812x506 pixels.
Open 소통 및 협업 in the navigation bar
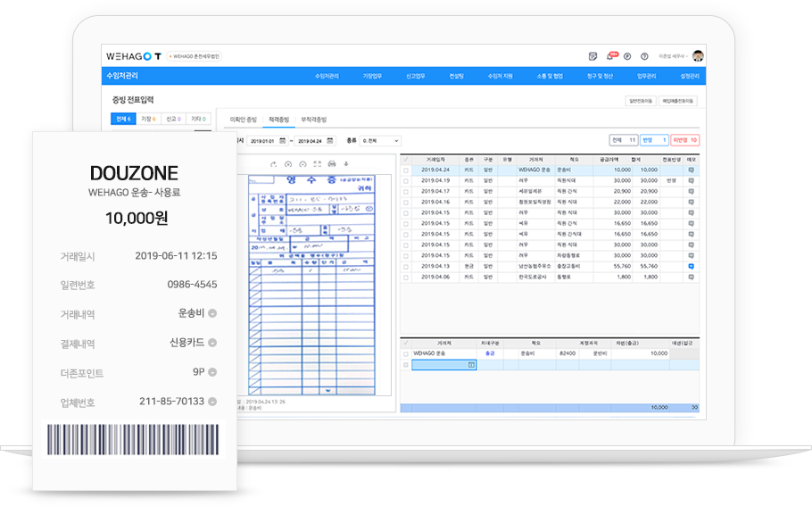tap(550, 76)
